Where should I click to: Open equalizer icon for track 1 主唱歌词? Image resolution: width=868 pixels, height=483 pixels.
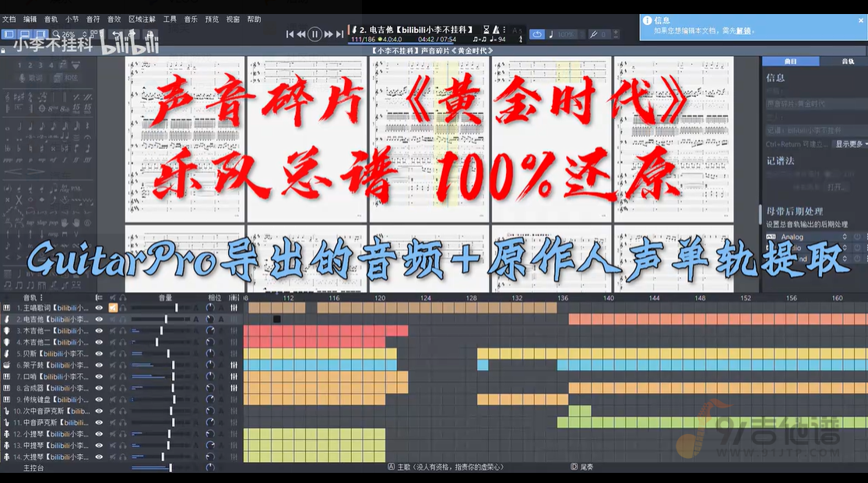[234, 308]
